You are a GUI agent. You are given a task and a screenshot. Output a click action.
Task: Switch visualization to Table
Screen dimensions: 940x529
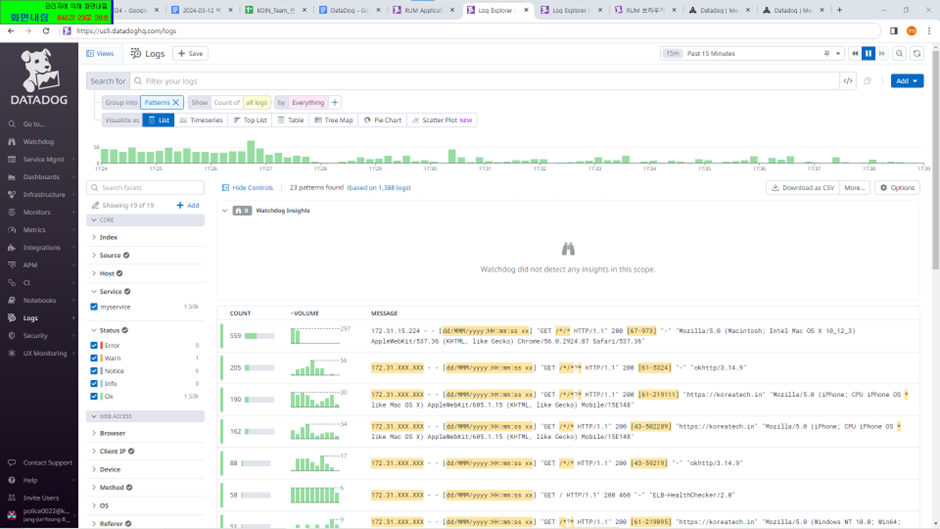click(291, 120)
